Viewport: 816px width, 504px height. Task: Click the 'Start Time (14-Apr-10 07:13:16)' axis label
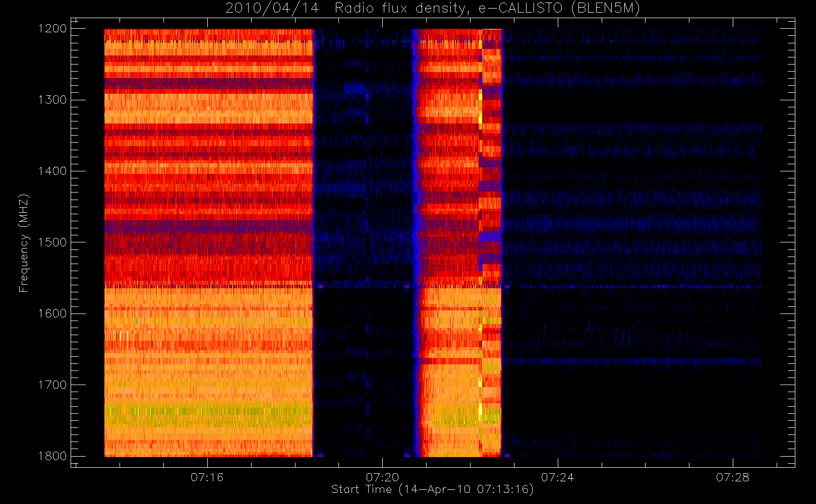coord(432,489)
